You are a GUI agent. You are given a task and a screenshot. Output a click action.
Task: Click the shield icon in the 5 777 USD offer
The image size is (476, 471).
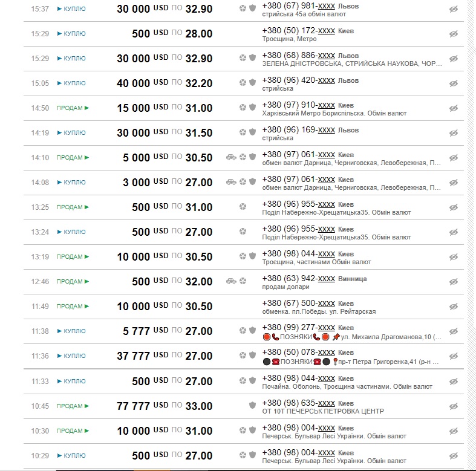coord(253,331)
